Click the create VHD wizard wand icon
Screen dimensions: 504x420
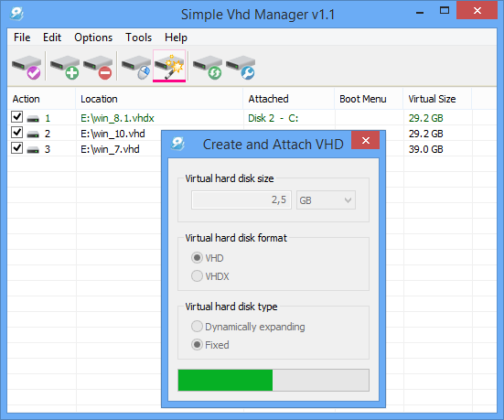tap(169, 66)
